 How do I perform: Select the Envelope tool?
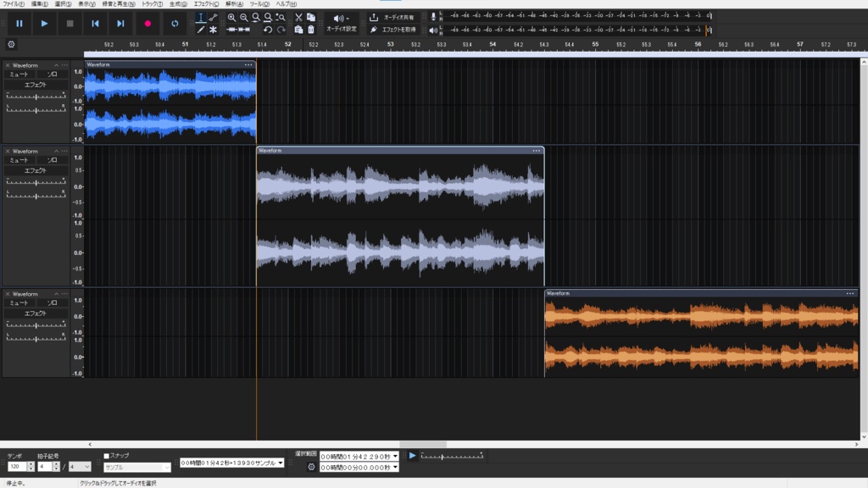(x=214, y=17)
